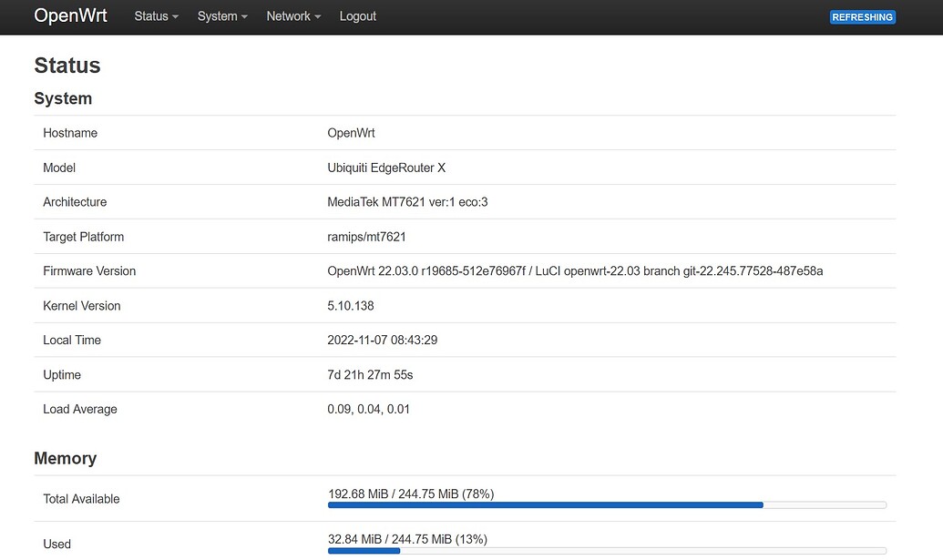Select the Status menu item
943x560 pixels.
click(x=150, y=16)
